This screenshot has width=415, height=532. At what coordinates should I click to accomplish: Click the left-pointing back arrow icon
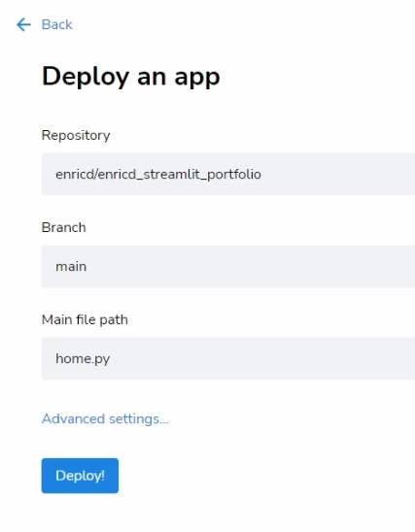[x=23, y=25]
